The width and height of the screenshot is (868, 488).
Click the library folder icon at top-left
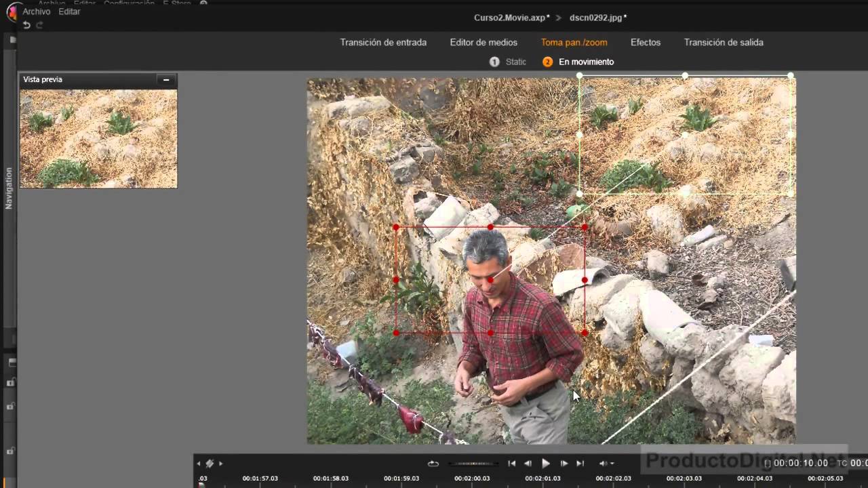pos(12,40)
